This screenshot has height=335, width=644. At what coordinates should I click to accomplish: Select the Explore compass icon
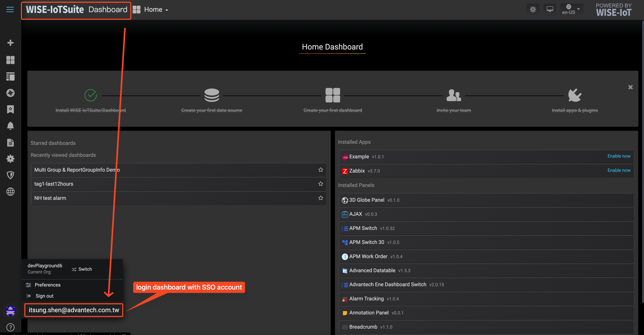10,93
